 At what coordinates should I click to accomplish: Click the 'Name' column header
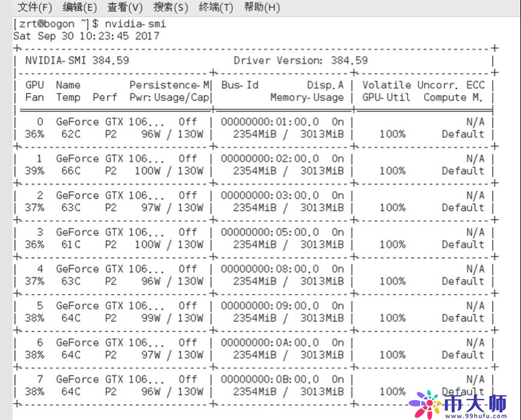(x=68, y=85)
